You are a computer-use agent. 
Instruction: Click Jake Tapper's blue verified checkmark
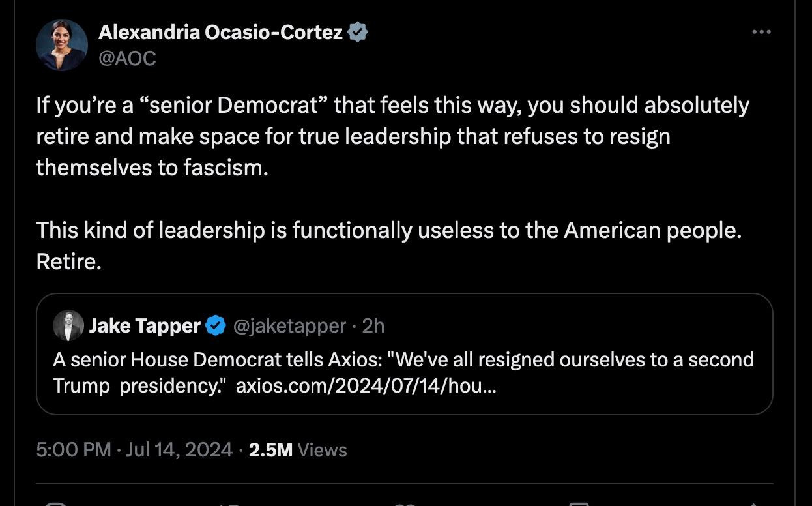(216, 325)
